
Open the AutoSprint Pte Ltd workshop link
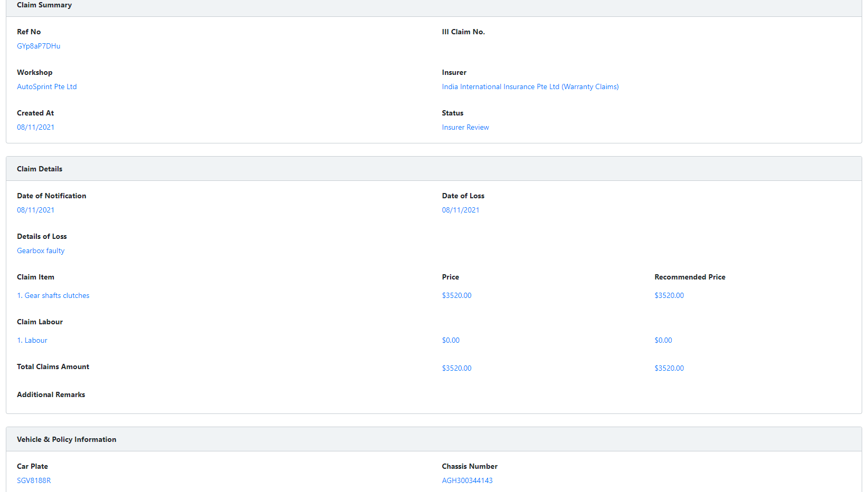tap(47, 86)
